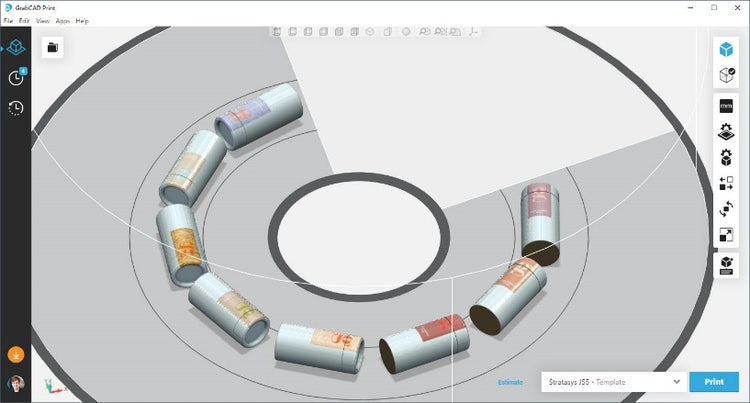Click the zoom icon with dashed line
Viewport: 750px width, 403px height.
tap(440, 32)
